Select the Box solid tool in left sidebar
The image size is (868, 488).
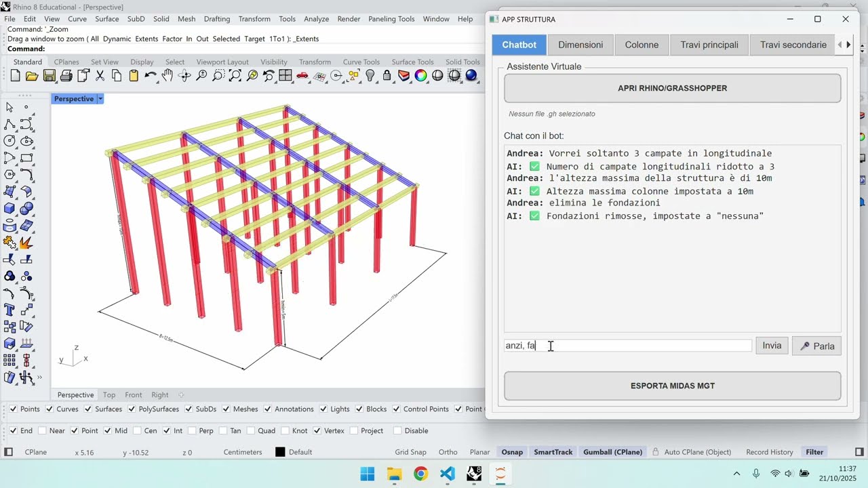click(9, 209)
